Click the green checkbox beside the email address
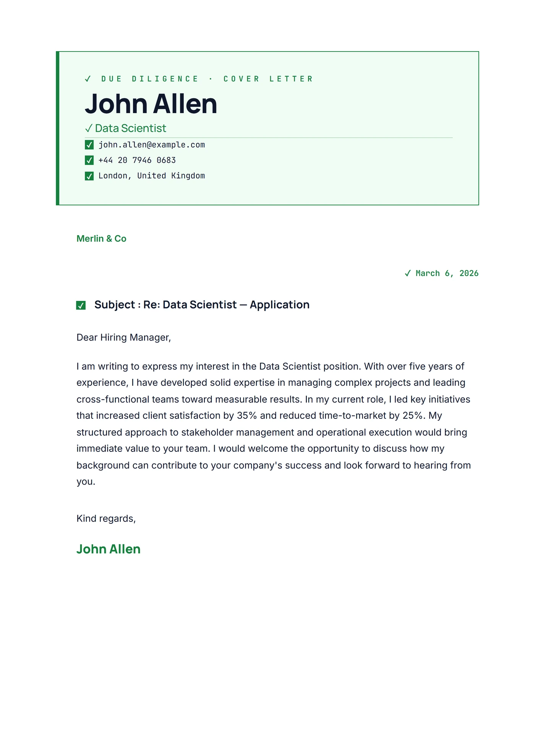This screenshot has height=756, width=535. click(x=89, y=145)
